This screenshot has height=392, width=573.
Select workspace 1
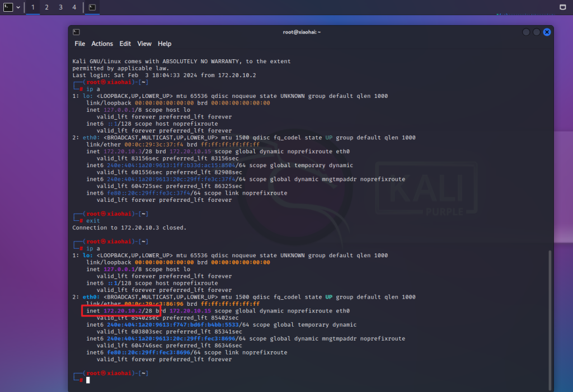[32, 7]
